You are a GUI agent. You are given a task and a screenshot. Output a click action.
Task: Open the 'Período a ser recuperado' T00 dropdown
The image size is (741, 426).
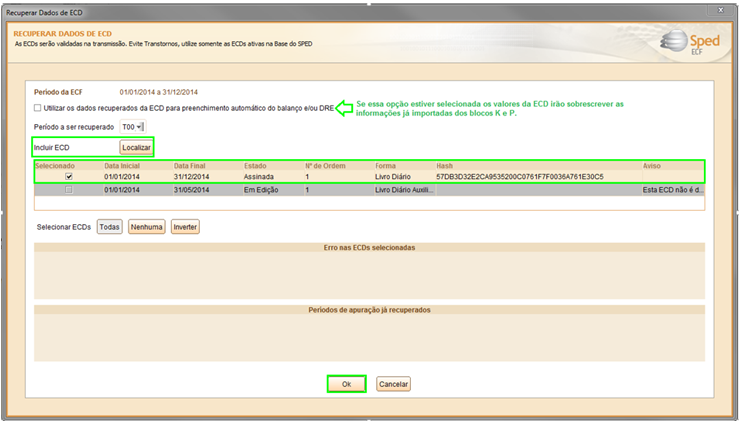point(133,127)
